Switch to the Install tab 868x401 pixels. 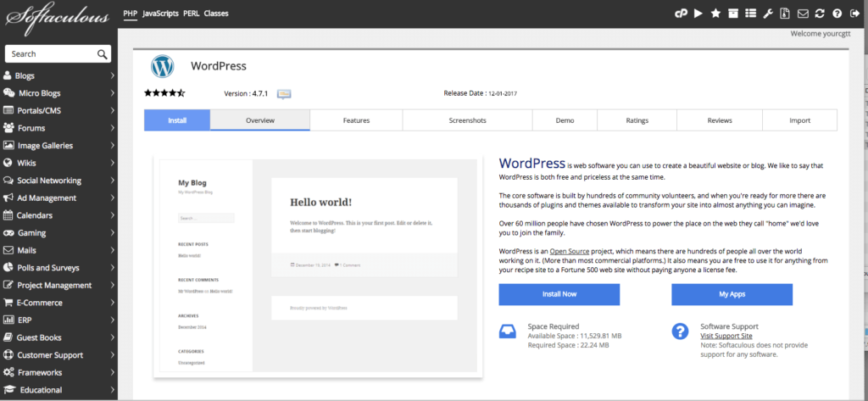coord(177,120)
